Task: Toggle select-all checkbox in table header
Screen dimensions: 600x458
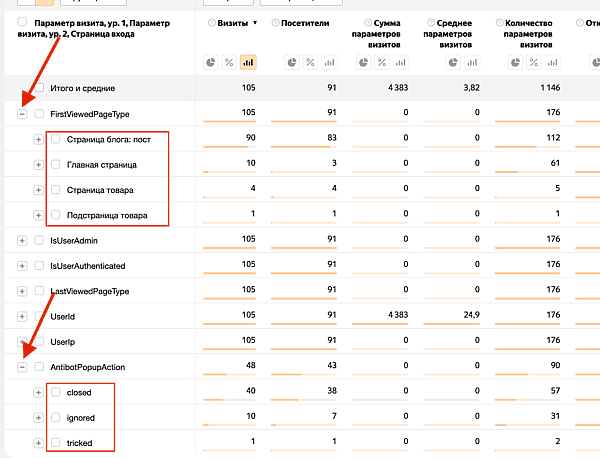Action: (x=23, y=22)
